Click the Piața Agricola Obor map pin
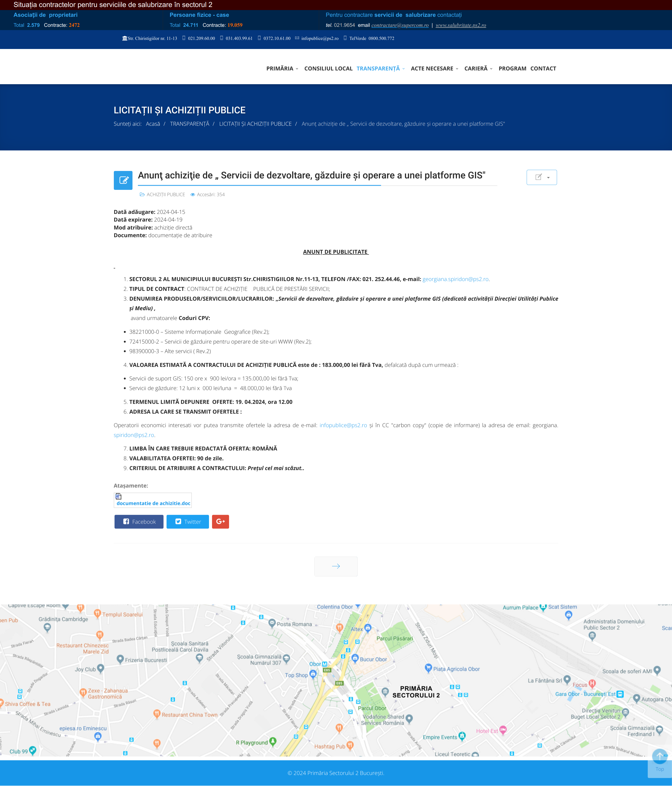The width and height of the screenshot is (672, 786). point(428,668)
